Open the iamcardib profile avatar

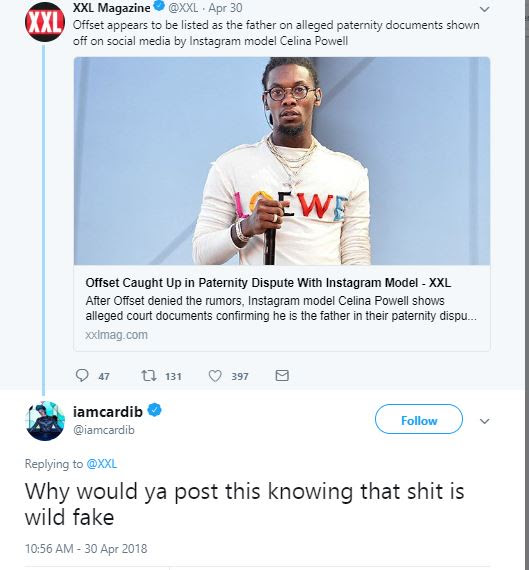[x=45, y=421]
